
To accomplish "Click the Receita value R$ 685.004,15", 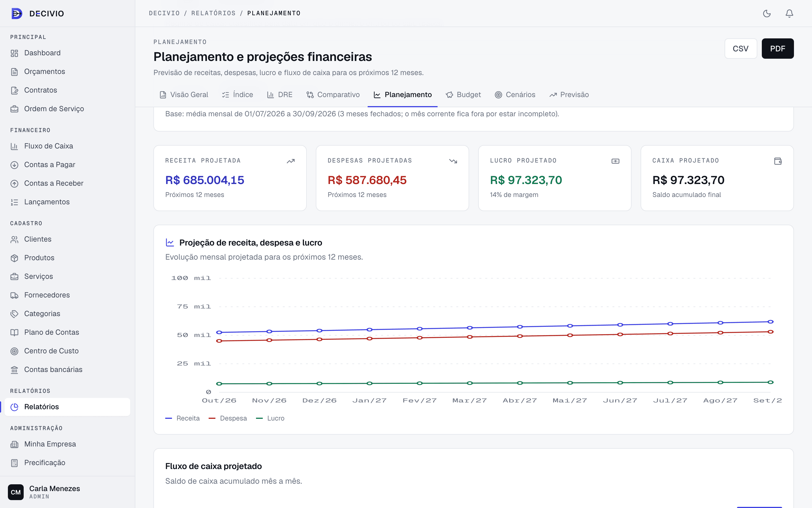I will pyautogui.click(x=205, y=180).
